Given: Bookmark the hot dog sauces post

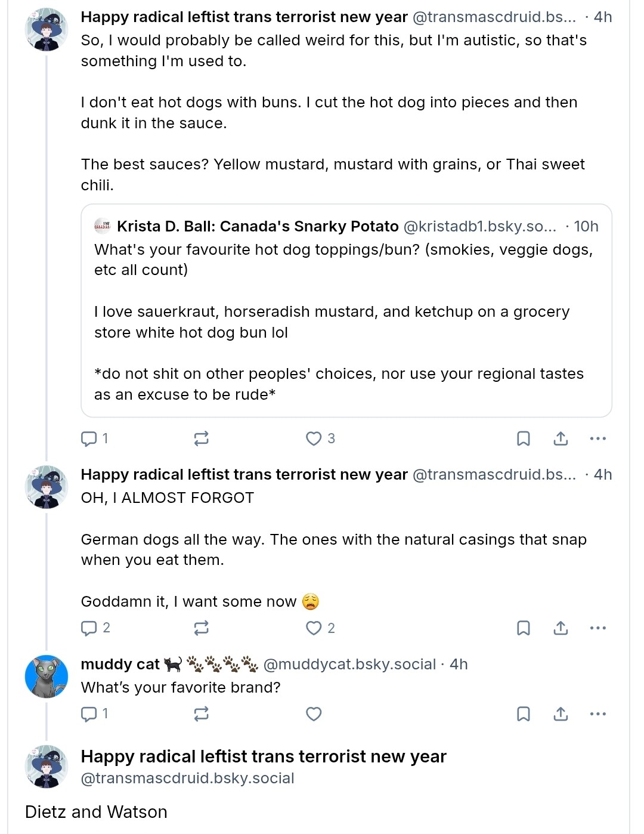Looking at the screenshot, I should coord(523,439).
